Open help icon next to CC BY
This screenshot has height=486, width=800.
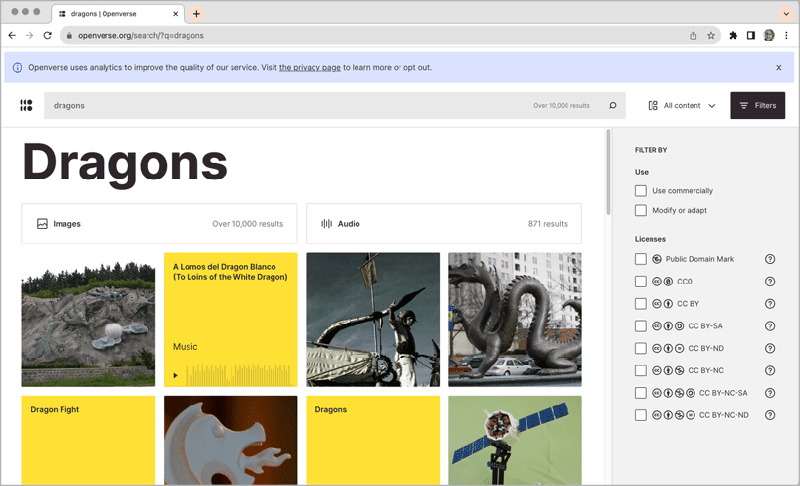coord(770,304)
